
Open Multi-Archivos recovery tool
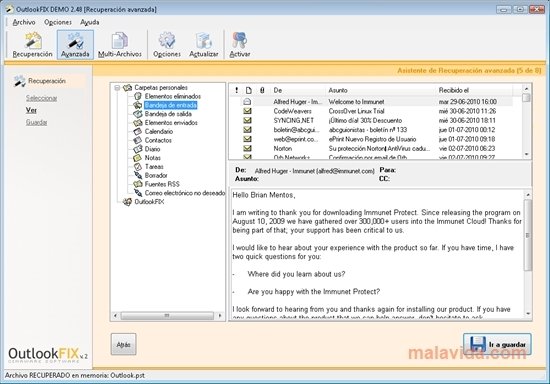pyautogui.click(x=120, y=45)
